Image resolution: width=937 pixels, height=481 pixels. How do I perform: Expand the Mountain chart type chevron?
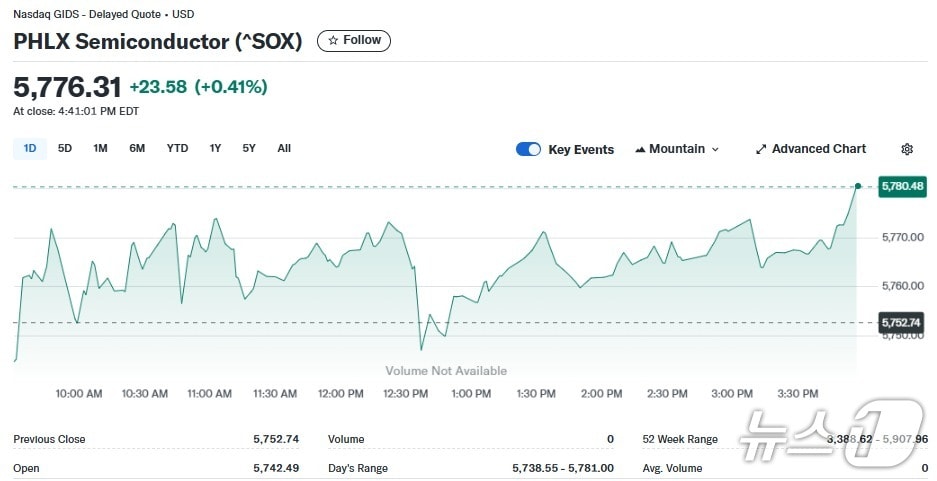pyautogui.click(x=715, y=149)
